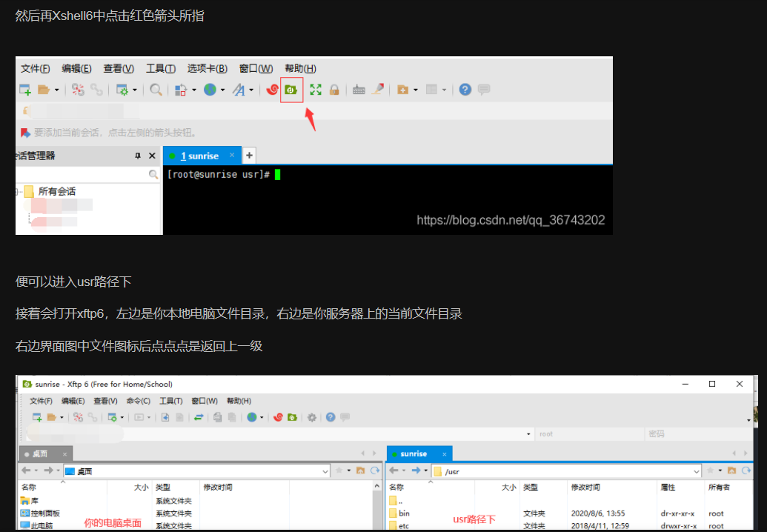Open the Xftp host address dropdown arrow

(528, 433)
